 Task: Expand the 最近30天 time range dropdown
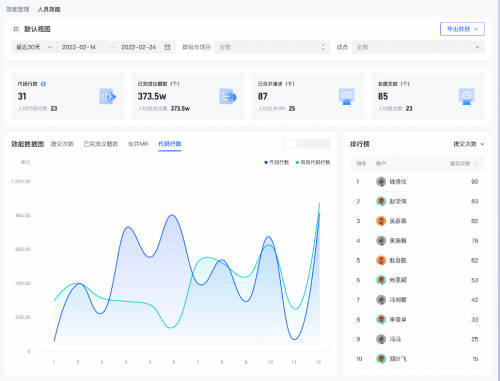tap(34, 47)
